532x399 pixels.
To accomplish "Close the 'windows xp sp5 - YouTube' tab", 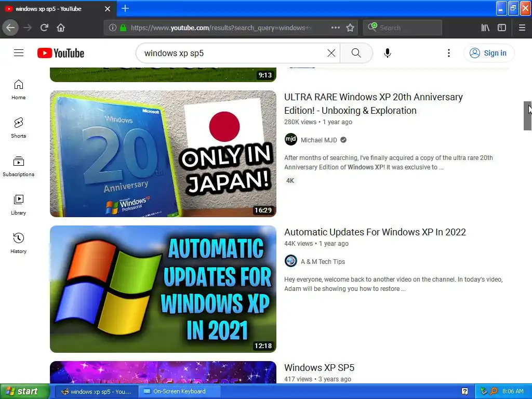I will click(107, 9).
